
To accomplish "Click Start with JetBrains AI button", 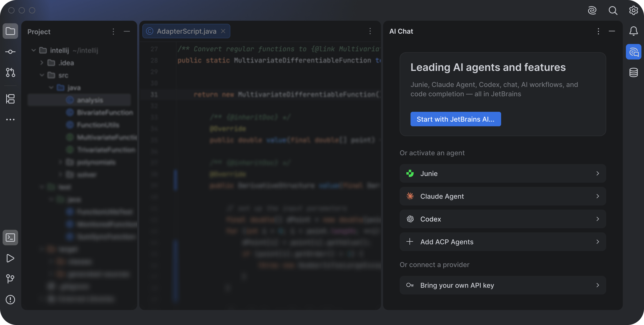I will (x=456, y=119).
